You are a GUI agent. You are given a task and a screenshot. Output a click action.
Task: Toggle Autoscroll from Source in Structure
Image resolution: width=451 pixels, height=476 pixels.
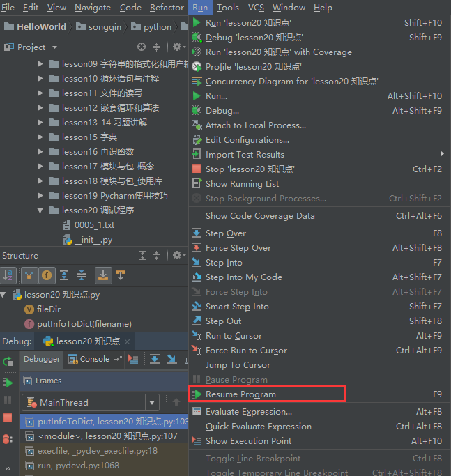click(x=121, y=275)
